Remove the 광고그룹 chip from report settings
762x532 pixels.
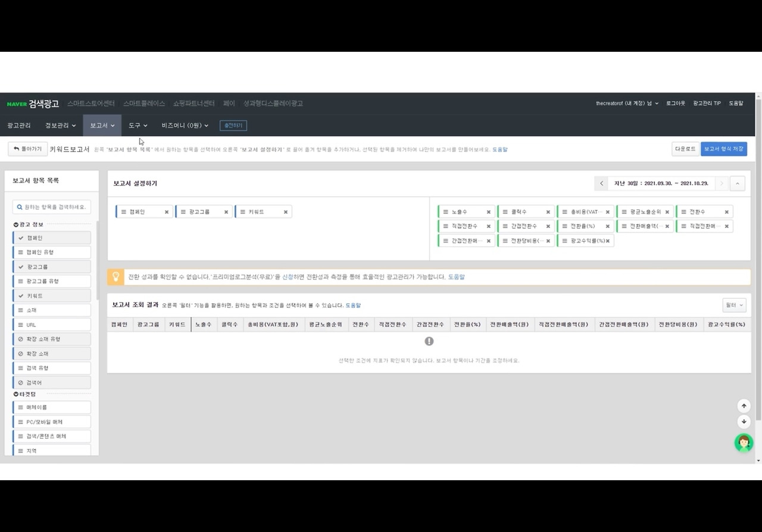coord(226,212)
